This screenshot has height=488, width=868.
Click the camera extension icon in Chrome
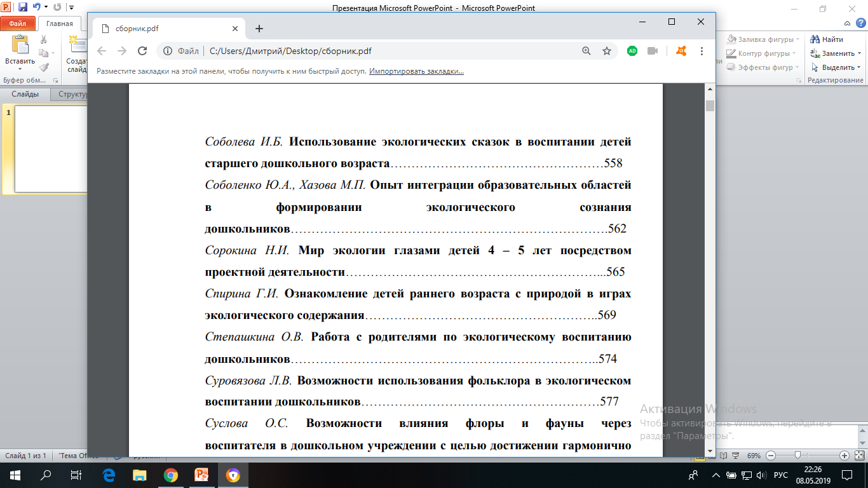click(x=653, y=51)
